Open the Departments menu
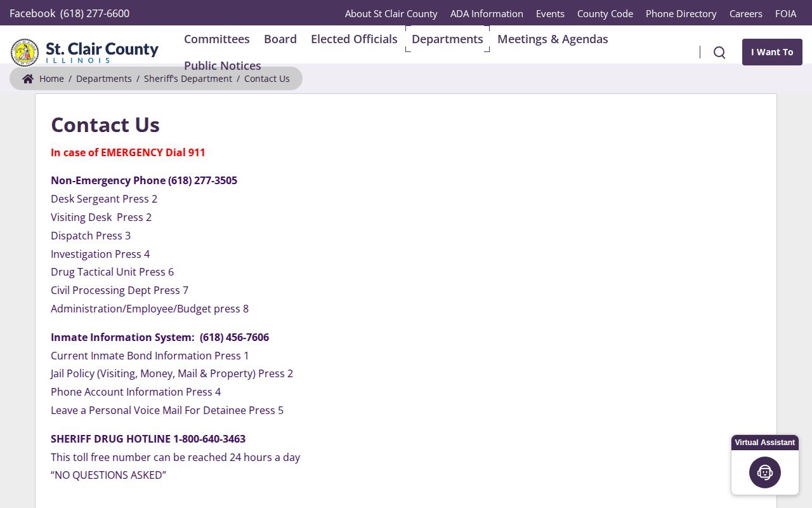The image size is (812, 508). [x=447, y=39]
